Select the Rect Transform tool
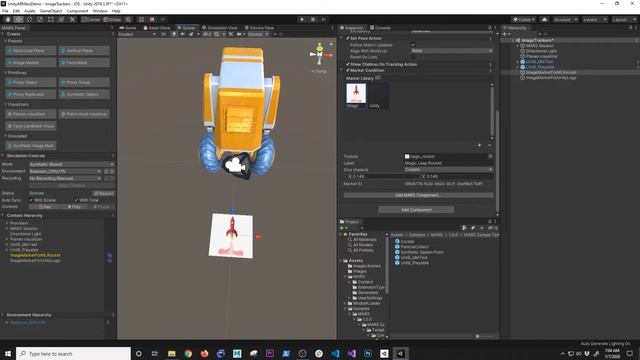Viewport: 640px width, 360px height. click(x=51, y=19)
